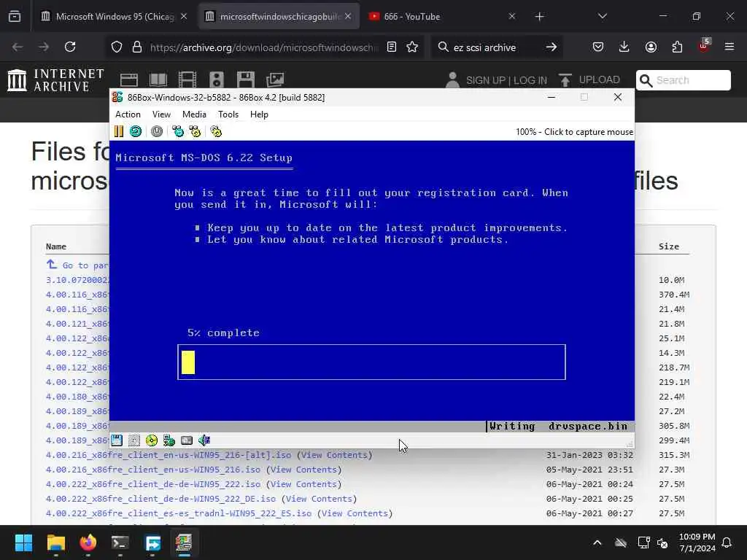Click Go to parent directory link
747x560 pixels.
(78, 265)
